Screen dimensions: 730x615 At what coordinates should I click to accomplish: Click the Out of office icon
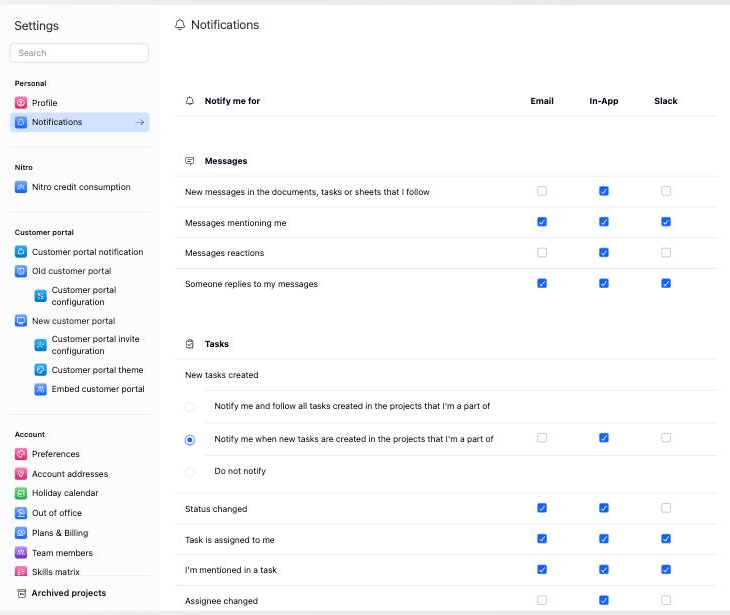21,513
